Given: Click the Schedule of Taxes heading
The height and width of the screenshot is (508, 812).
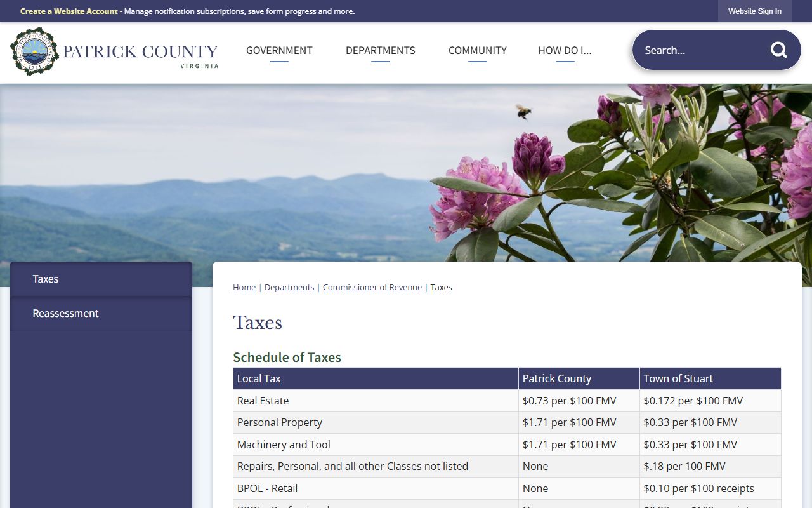Looking at the screenshot, I should [x=287, y=358].
